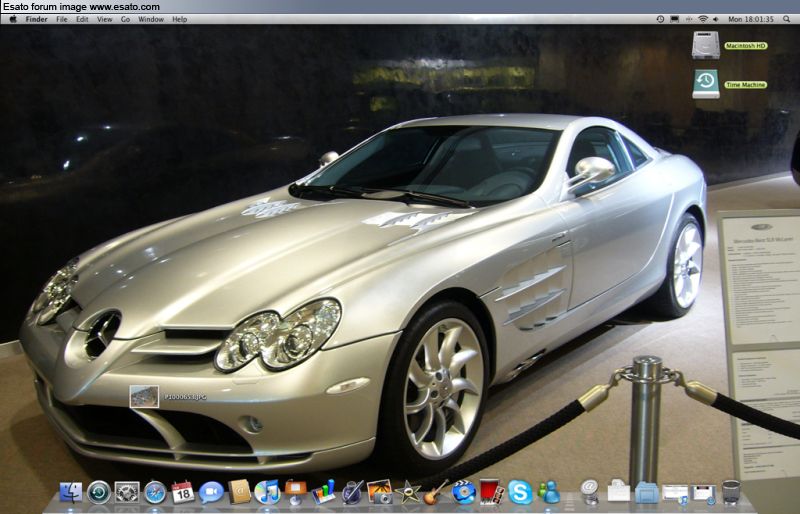The image size is (800, 514).
Task: Open iCal calendar icon showing 18
Action: click(183, 493)
